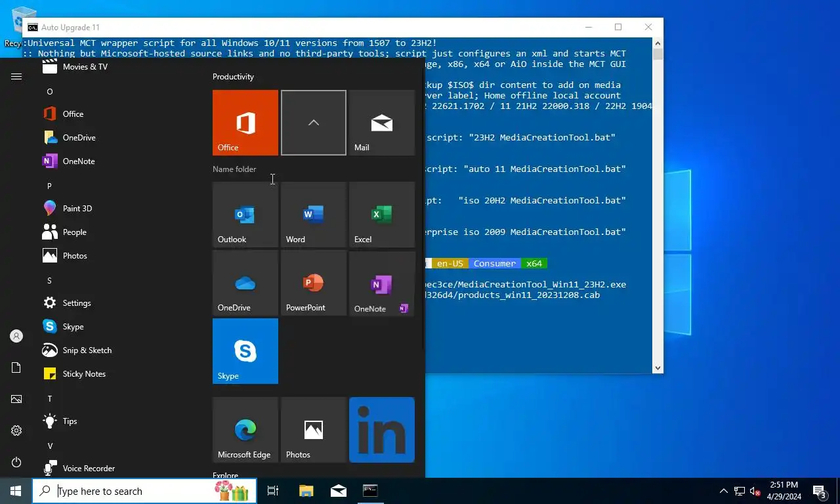Open Microsoft Edge tile
This screenshot has height=504, width=840.
pos(245,430)
